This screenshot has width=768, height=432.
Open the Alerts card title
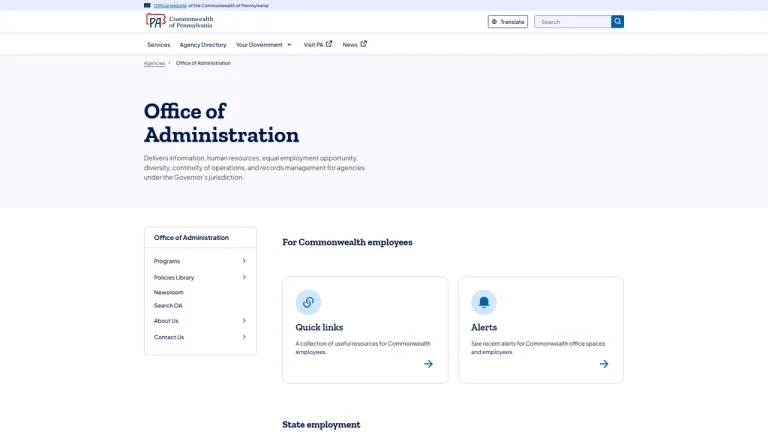click(484, 327)
